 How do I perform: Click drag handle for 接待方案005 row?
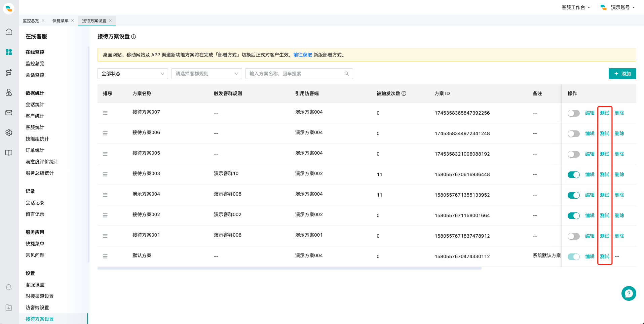pos(105,154)
